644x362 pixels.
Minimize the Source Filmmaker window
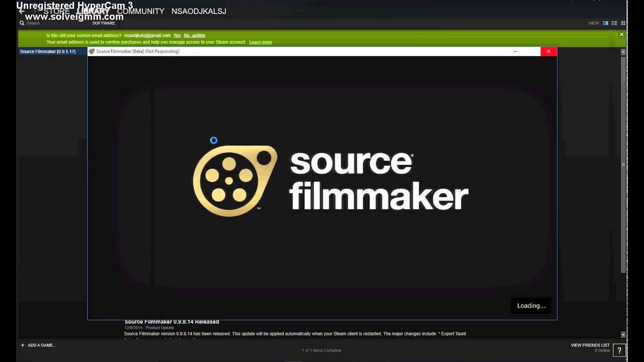click(515, 51)
